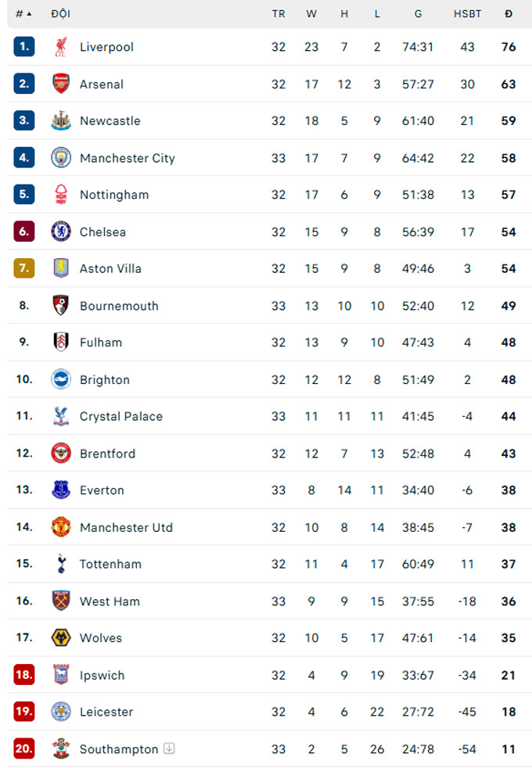This screenshot has width=532, height=768.
Task: Click the Southampton relegation arrow icon
Action: point(169,748)
